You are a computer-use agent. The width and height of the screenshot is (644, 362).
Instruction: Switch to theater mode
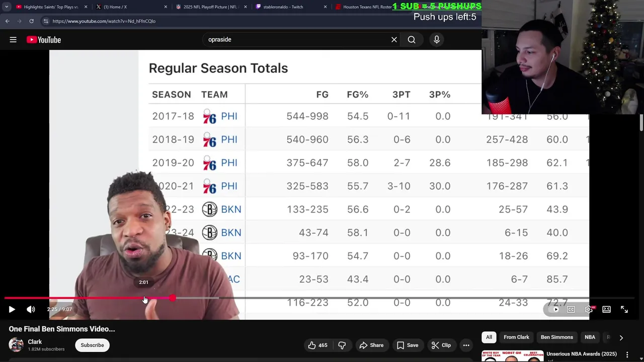coord(606,309)
